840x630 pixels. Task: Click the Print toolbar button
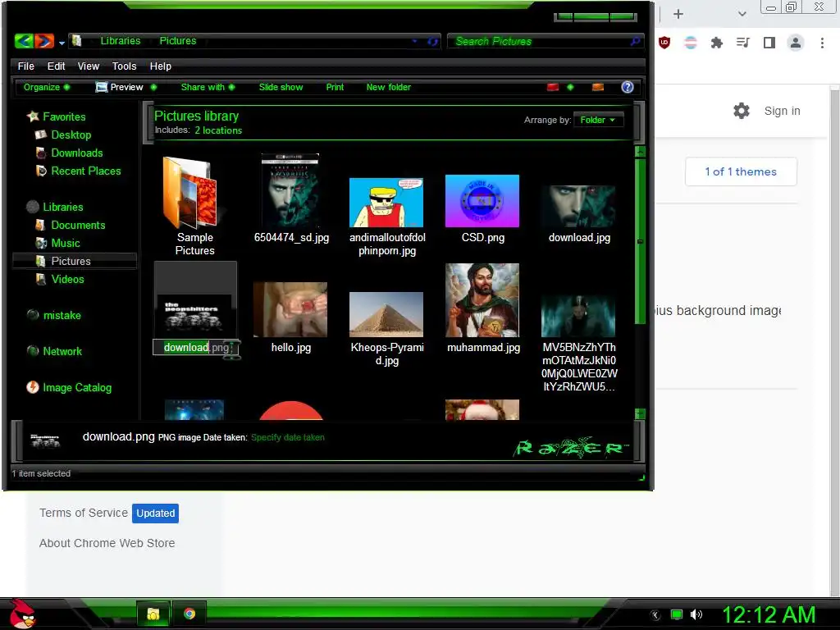pos(335,87)
